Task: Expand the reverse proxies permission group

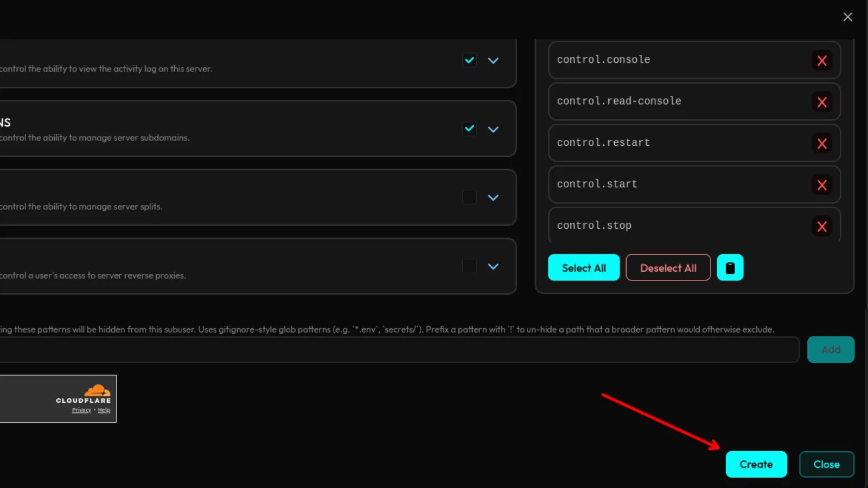Action: pos(493,266)
